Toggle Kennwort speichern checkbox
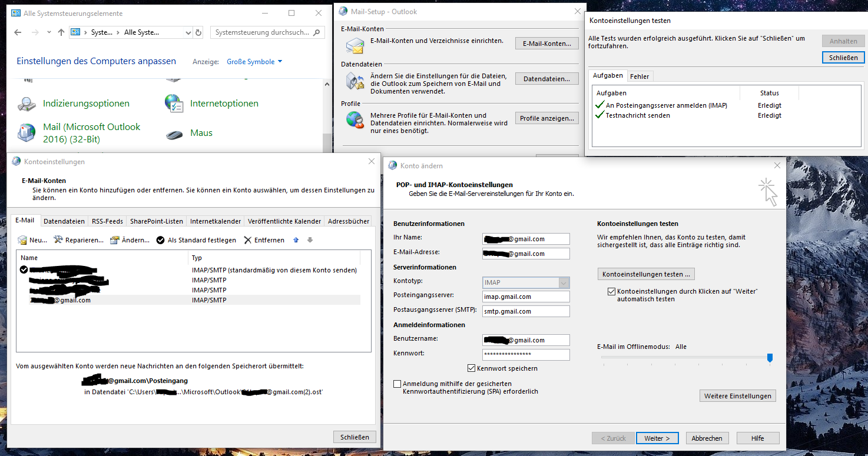 tap(471, 368)
